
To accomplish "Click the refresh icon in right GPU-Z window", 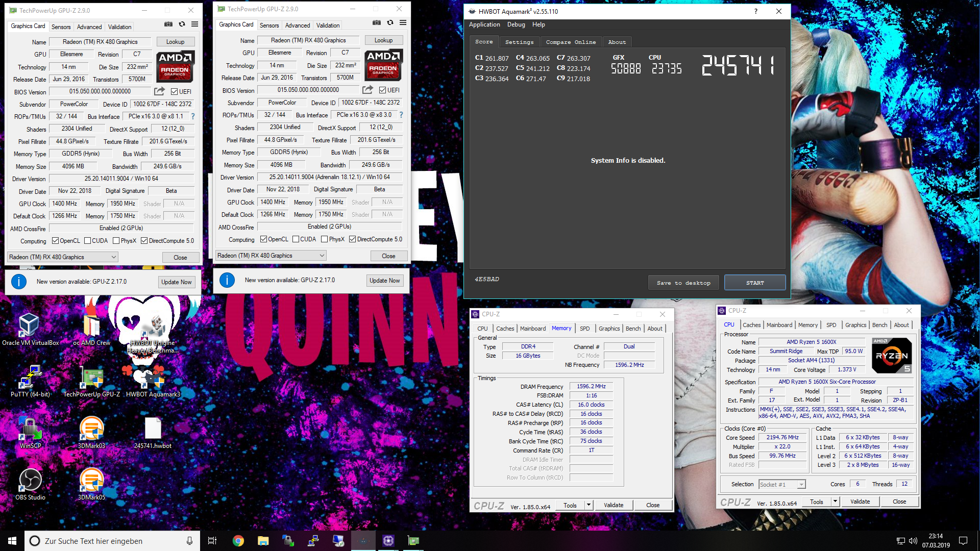I will coord(390,22).
